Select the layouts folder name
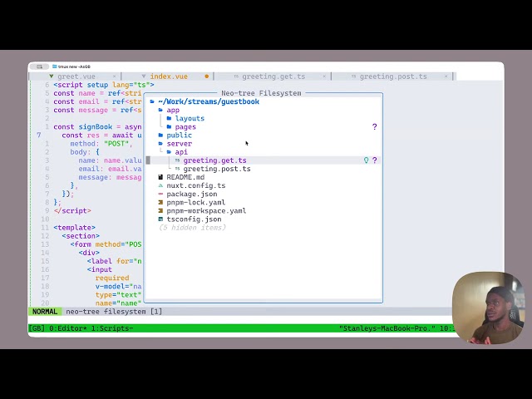 pyautogui.click(x=190, y=118)
